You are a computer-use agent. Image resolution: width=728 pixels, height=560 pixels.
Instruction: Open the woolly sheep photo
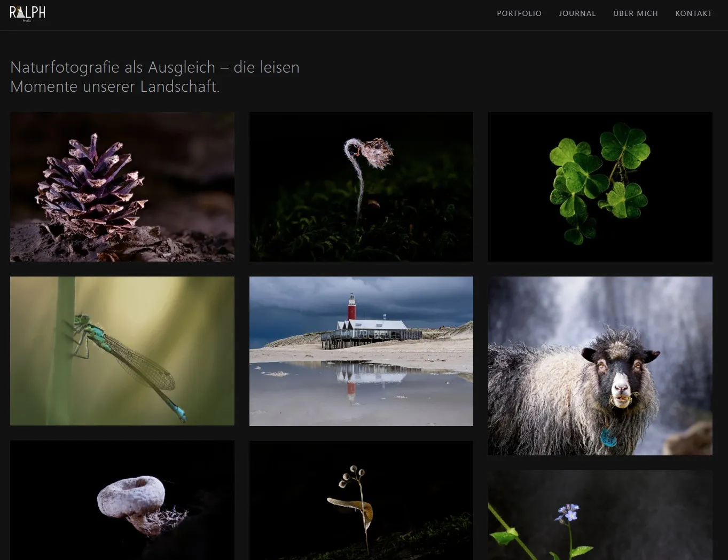click(600, 366)
